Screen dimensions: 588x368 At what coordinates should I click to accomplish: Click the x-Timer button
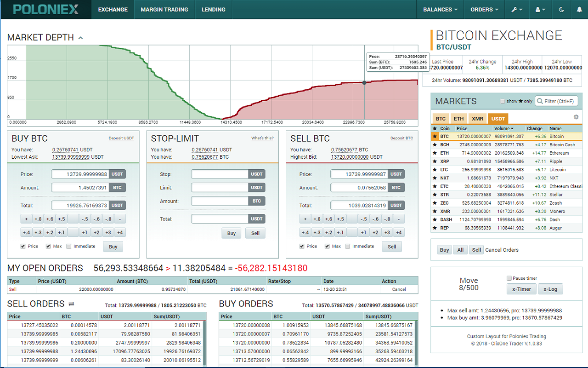521,289
